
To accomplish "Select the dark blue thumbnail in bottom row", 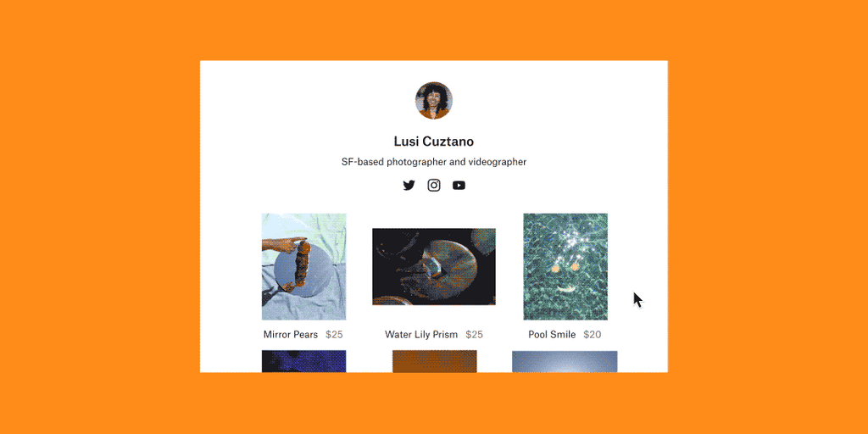I will pos(304,361).
